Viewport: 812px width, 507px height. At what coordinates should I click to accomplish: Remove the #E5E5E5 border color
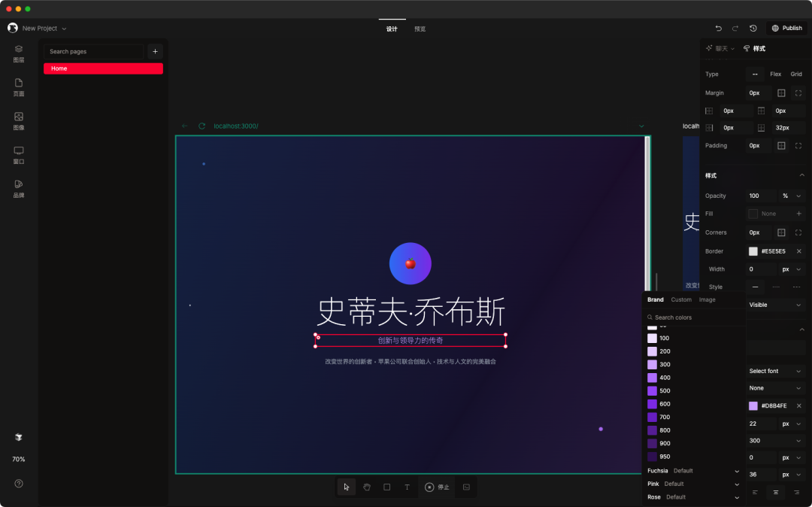click(798, 251)
